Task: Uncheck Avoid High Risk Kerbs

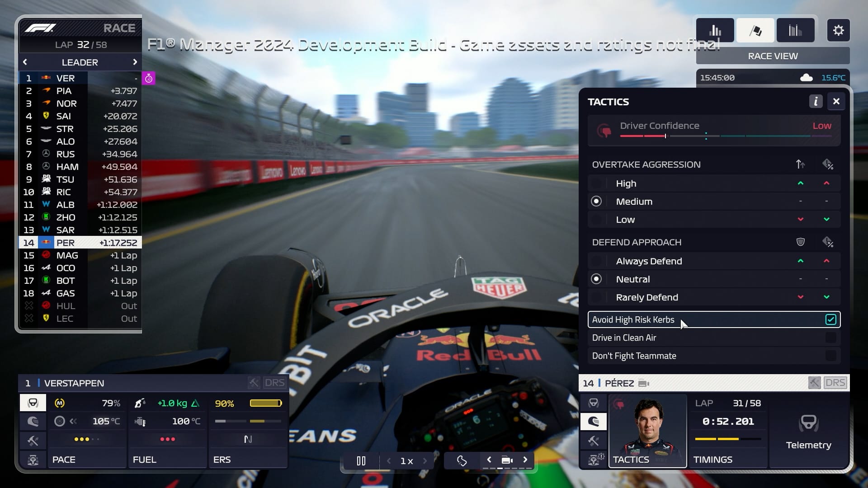Action: pos(830,319)
